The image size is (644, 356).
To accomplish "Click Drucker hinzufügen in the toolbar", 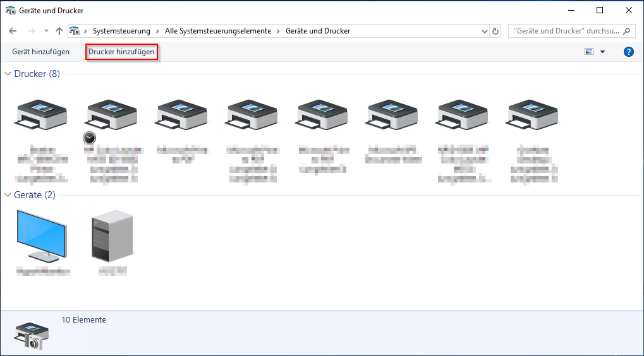I will pos(121,52).
